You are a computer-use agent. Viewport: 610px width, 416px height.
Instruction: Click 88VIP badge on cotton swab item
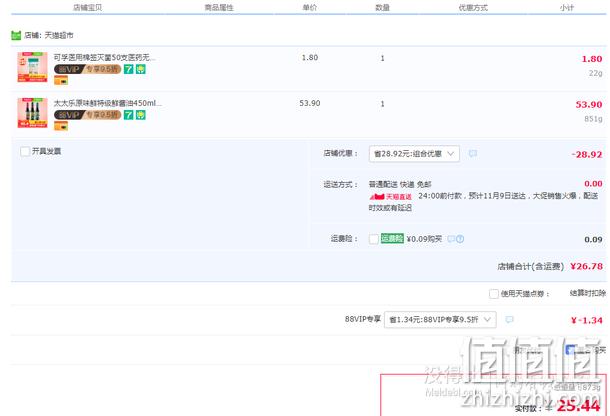(88, 69)
